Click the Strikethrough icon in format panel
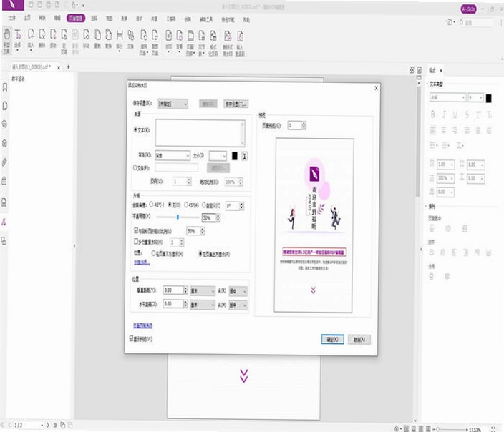 467,114
